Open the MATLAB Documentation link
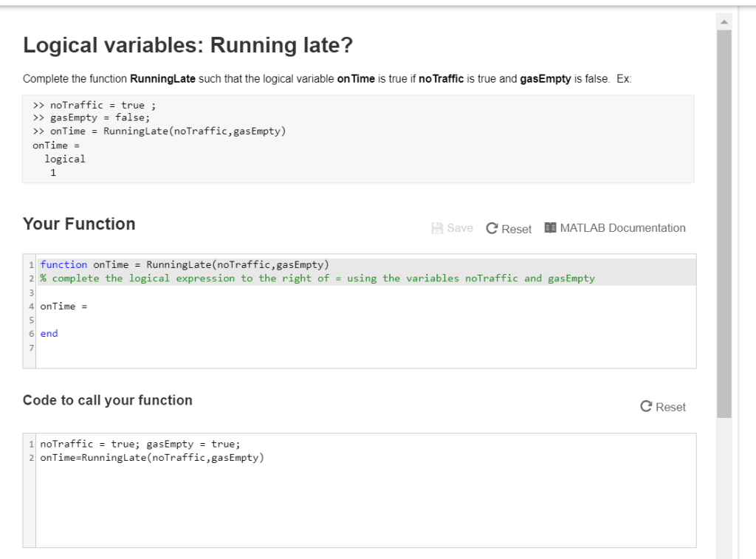Screen dimensions: 756x559 [622, 228]
